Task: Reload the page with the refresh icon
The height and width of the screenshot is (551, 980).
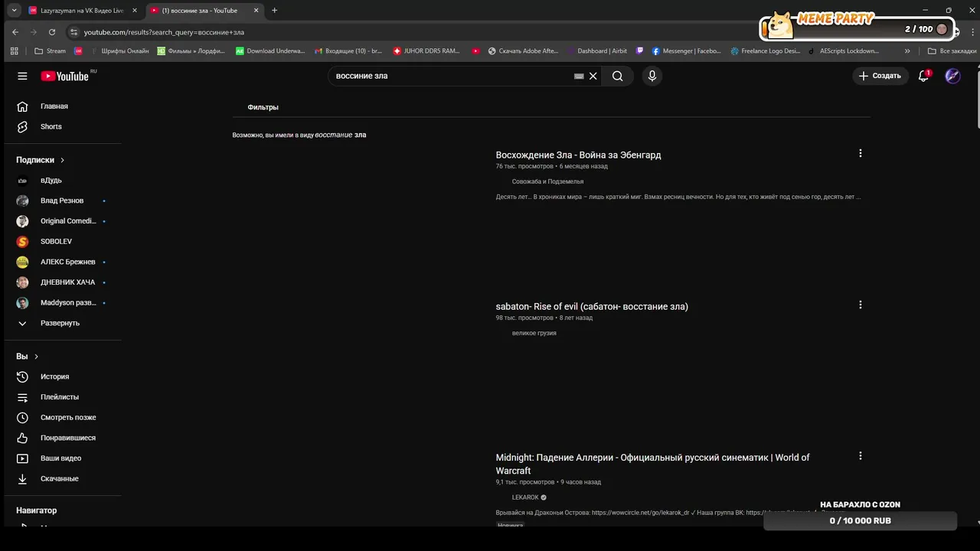Action: [52, 32]
